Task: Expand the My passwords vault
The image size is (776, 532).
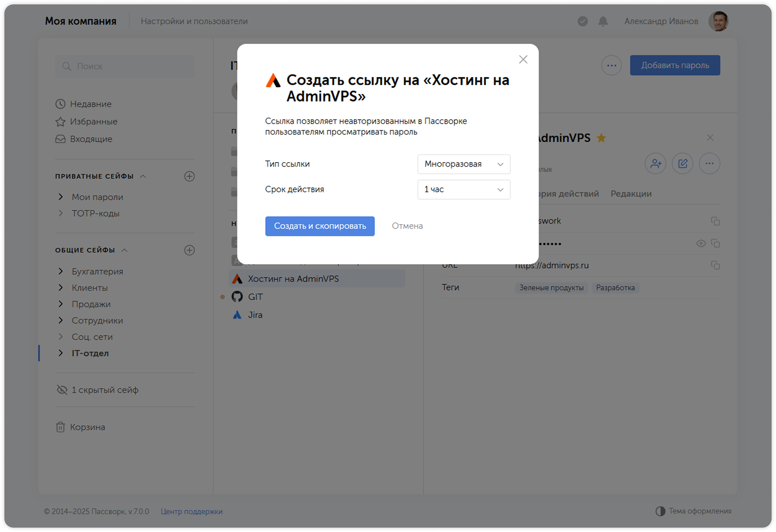Action: tap(61, 197)
